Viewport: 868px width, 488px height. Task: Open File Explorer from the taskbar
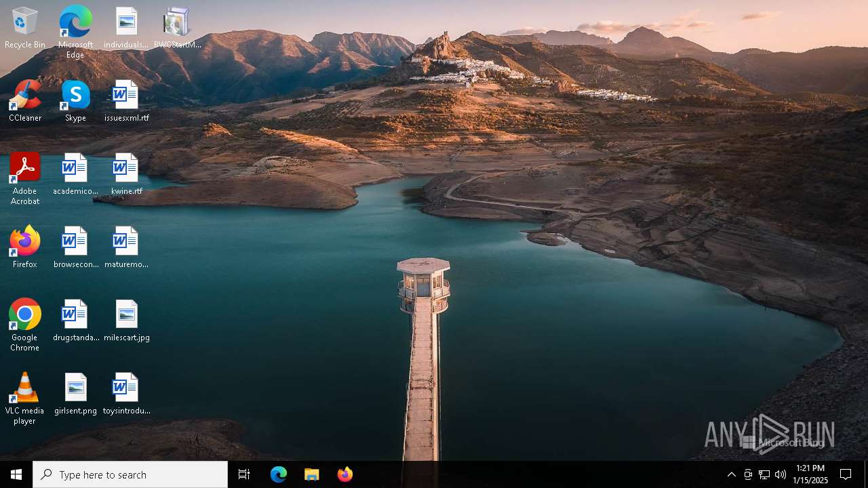[x=312, y=474]
